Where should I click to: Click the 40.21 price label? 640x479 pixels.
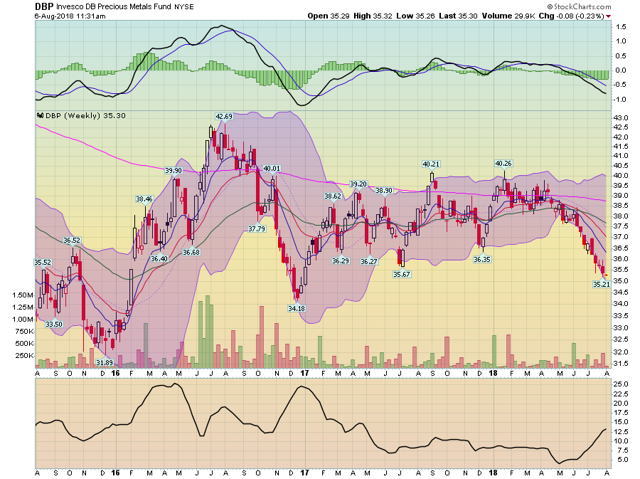click(431, 164)
